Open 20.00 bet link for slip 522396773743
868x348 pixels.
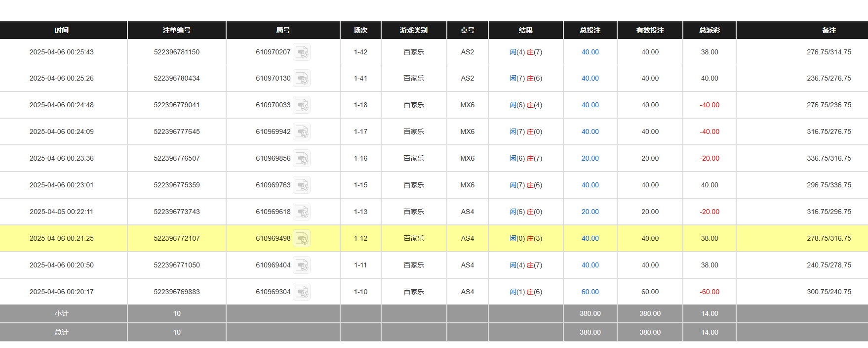click(x=590, y=212)
